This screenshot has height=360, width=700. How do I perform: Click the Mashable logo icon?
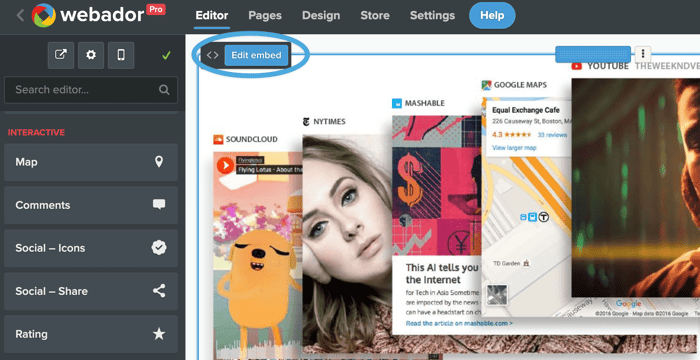396,103
